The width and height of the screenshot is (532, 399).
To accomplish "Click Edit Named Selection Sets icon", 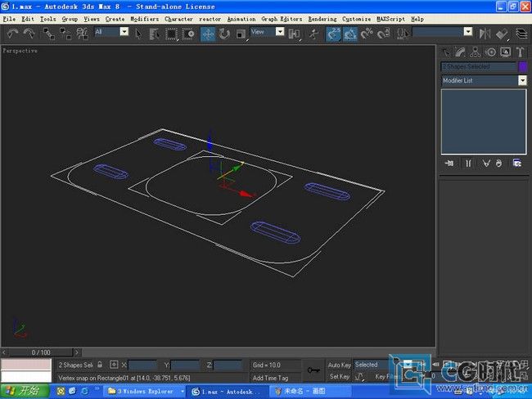I will pos(403,34).
